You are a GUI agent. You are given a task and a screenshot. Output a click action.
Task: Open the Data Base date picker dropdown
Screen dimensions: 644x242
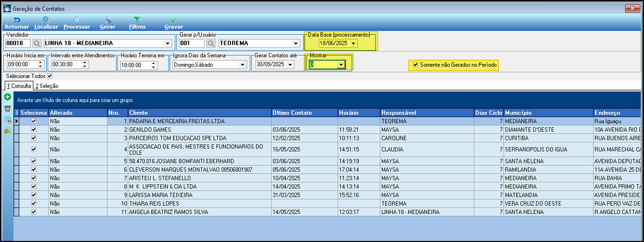point(354,44)
